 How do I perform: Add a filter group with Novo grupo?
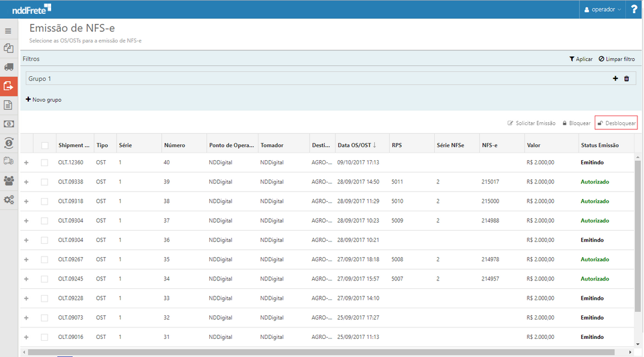(x=43, y=99)
